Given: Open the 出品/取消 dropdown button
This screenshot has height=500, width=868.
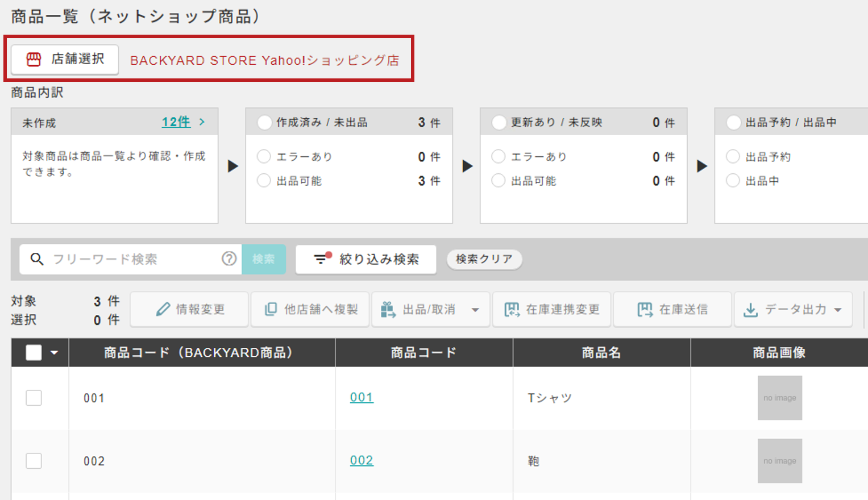Looking at the screenshot, I should pyautogui.click(x=431, y=309).
